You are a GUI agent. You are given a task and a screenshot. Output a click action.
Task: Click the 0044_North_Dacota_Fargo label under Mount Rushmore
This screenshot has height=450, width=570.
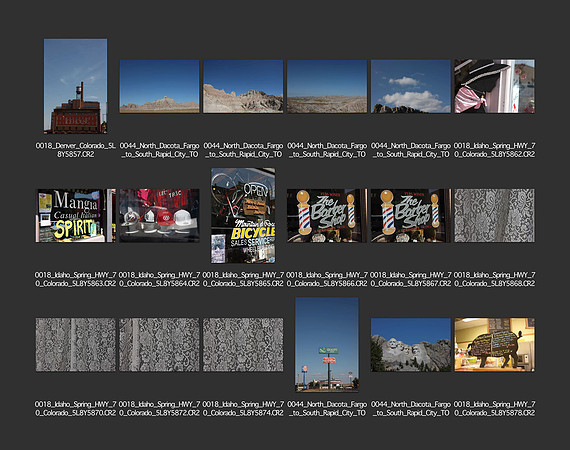pyautogui.click(x=411, y=409)
